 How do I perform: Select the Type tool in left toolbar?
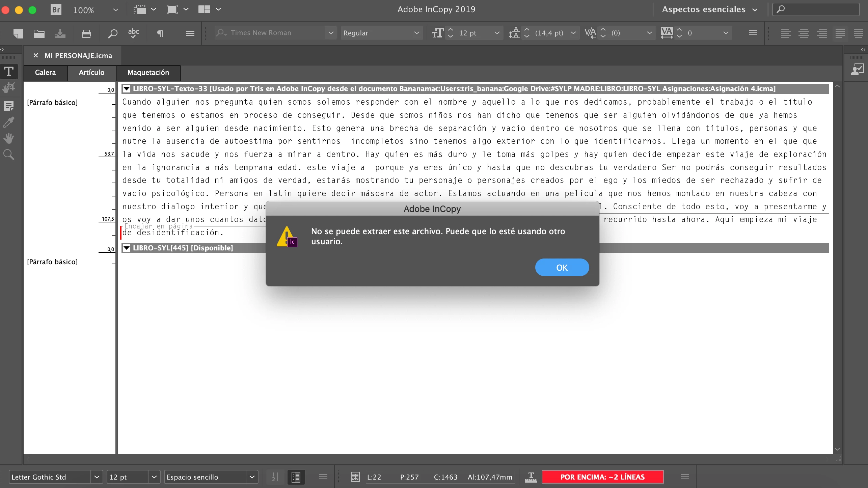(9, 72)
